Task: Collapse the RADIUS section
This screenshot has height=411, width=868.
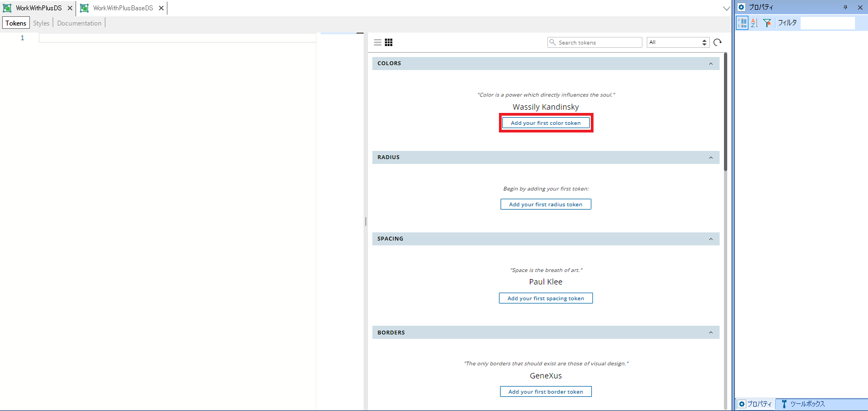Action: coord(710,157)
